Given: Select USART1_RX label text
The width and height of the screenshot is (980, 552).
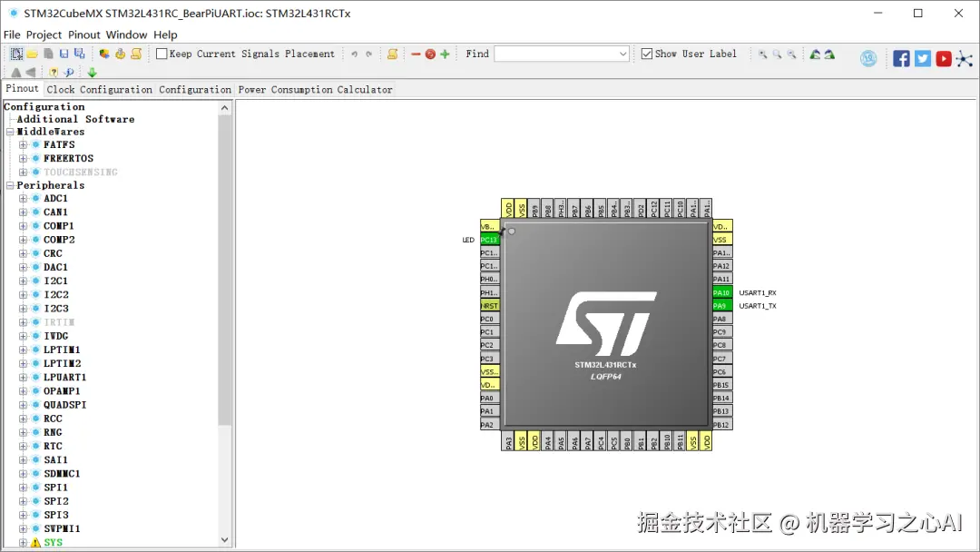Looking at the screenshot, I should [758, 292].
